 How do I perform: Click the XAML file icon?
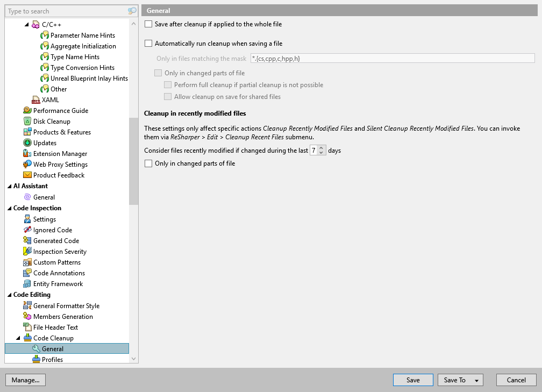click(35, 100)
